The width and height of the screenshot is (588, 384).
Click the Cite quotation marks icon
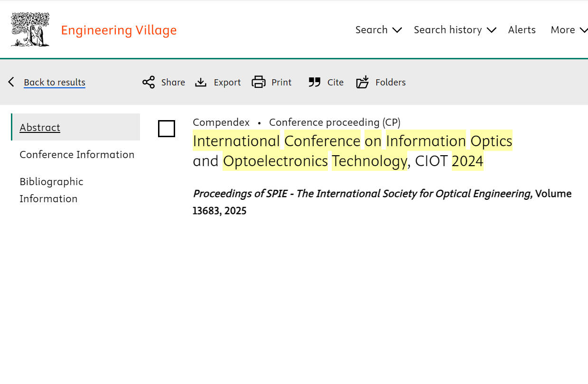coord(315,82)
